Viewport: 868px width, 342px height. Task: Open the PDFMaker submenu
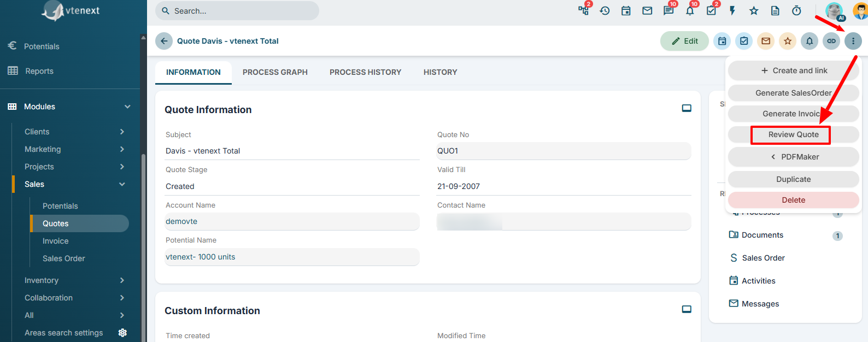pyautogui.click(x=794, y=157)
